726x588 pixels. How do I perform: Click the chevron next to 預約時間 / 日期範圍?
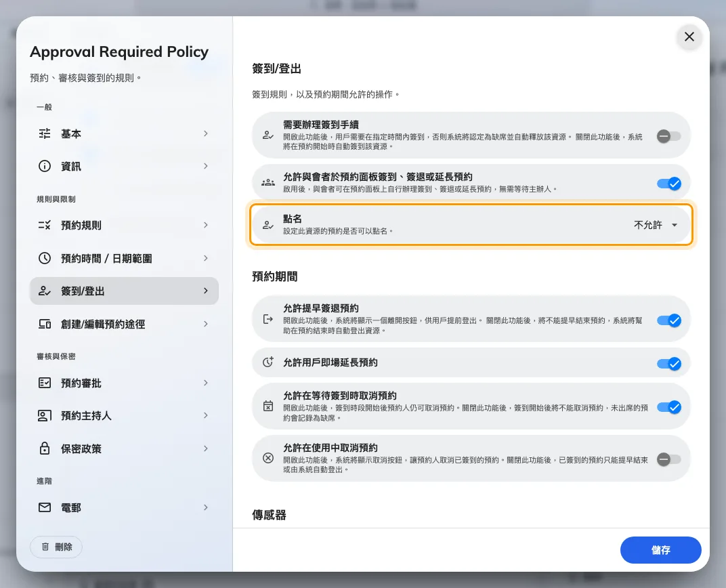(206, 258)
